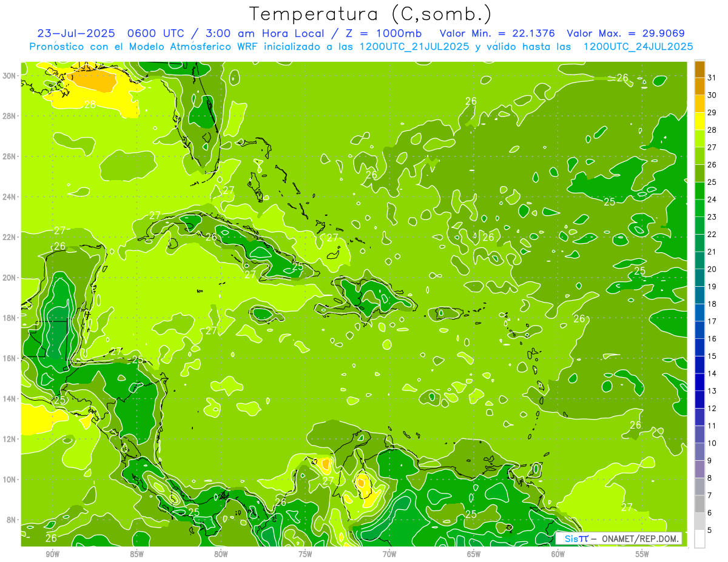Viewport: 728px width, 562px height.
Task: Click legend value 22
Action: tap(712, 234)
